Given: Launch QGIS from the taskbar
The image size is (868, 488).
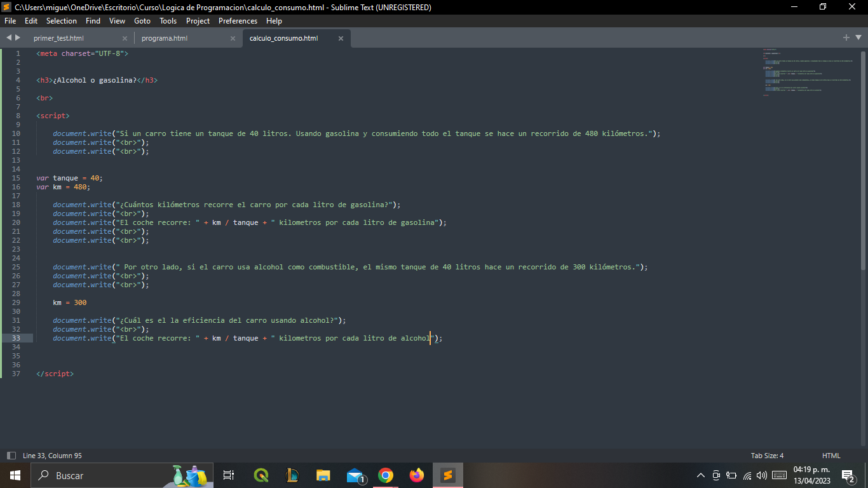Looking at the screenshot, I should (x=261, y=475).
